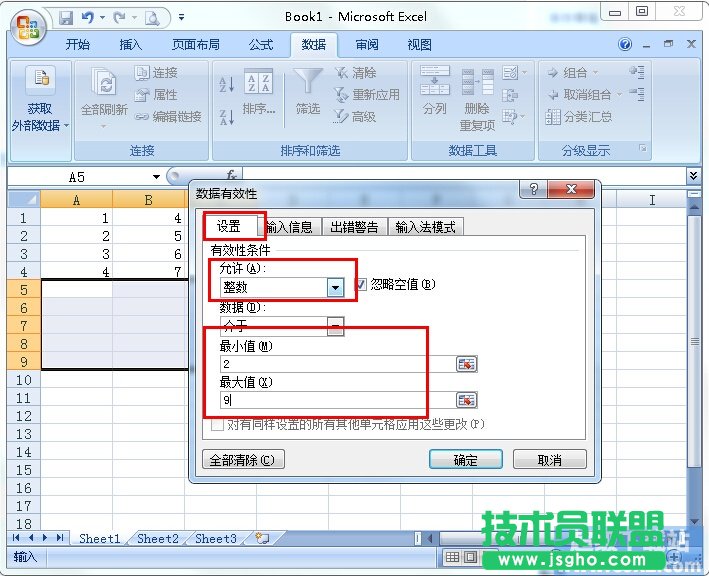Open the 排序 sort dialog icon
The width and height of the screenshot is (709, 576).
[x=258, y=93]
